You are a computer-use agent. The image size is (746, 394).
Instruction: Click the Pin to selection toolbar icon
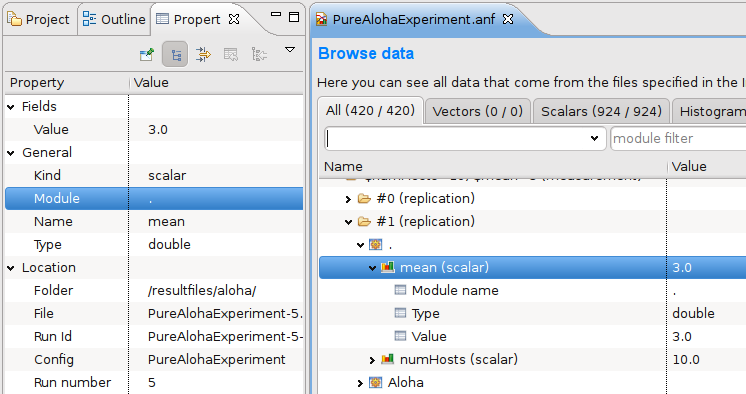pos(147,54)
